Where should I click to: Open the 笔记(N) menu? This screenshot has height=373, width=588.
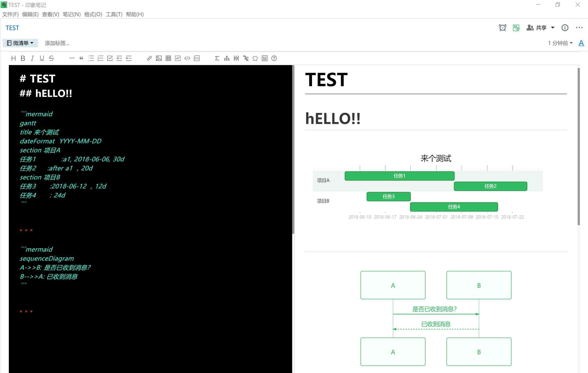[72, 14]
